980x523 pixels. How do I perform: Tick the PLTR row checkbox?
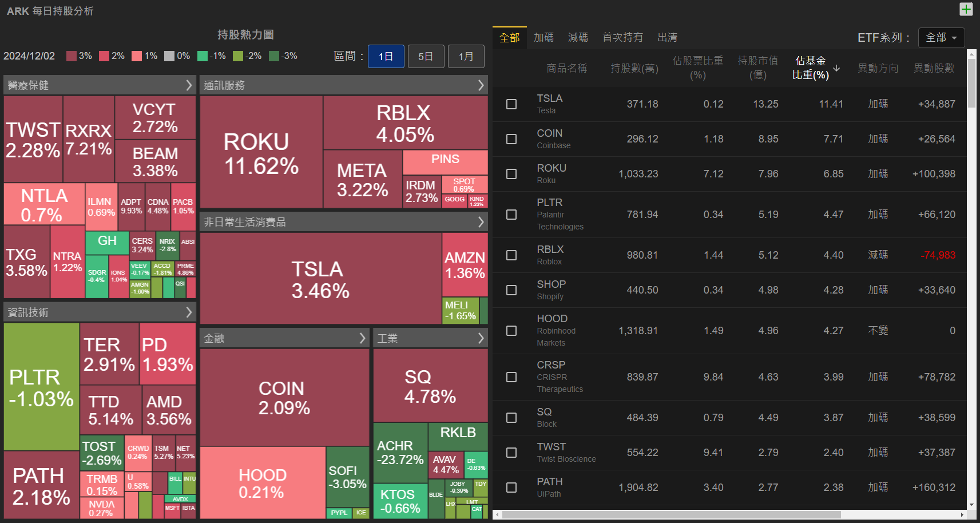[511, 215]
